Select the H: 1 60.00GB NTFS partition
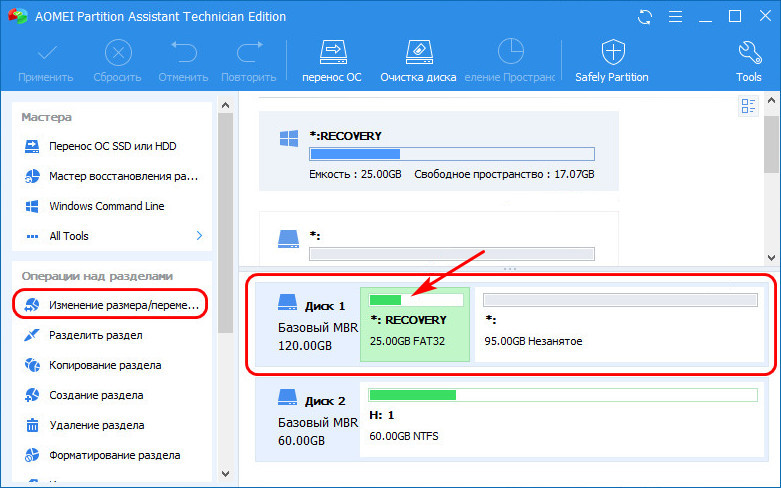Image resolution: width=781 pixels, height=488 pixels. click(x=562, y=419)
